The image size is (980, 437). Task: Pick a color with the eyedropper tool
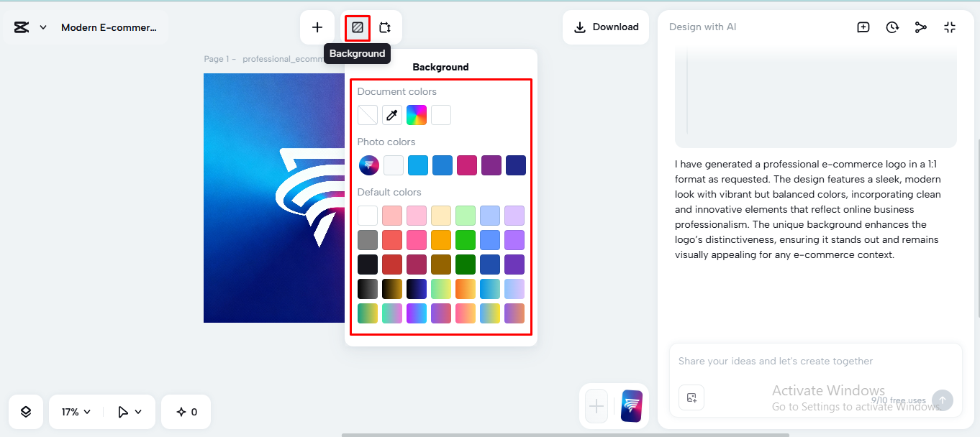point(392,115)
